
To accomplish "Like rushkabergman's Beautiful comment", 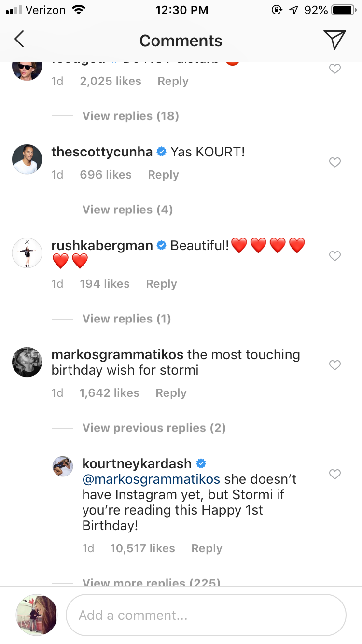I will [334, 256].
